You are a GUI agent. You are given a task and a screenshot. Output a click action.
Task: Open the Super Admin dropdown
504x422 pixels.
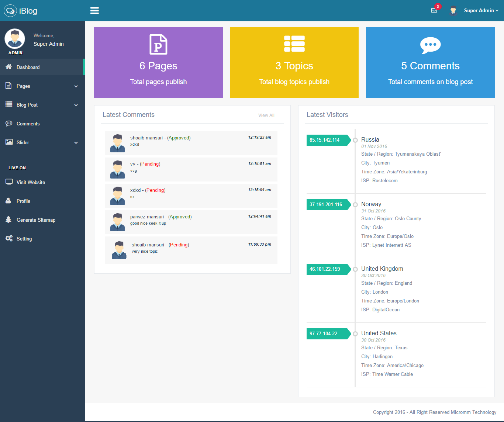click(x=481, y=11)
